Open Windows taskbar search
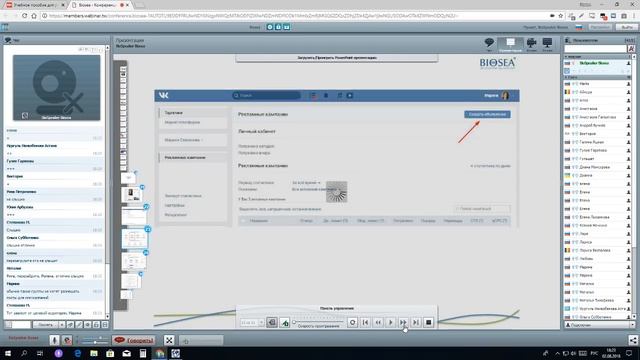640x360 pixels. (24, 353)
